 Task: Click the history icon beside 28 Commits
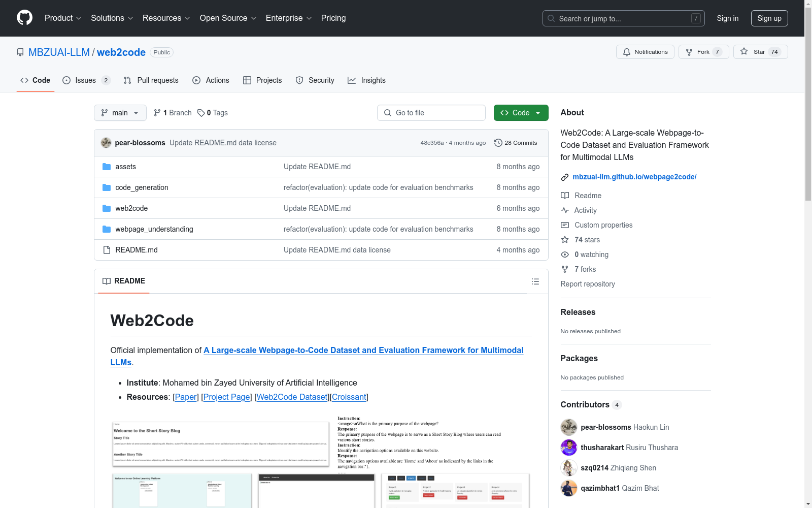tap(498, 143)
